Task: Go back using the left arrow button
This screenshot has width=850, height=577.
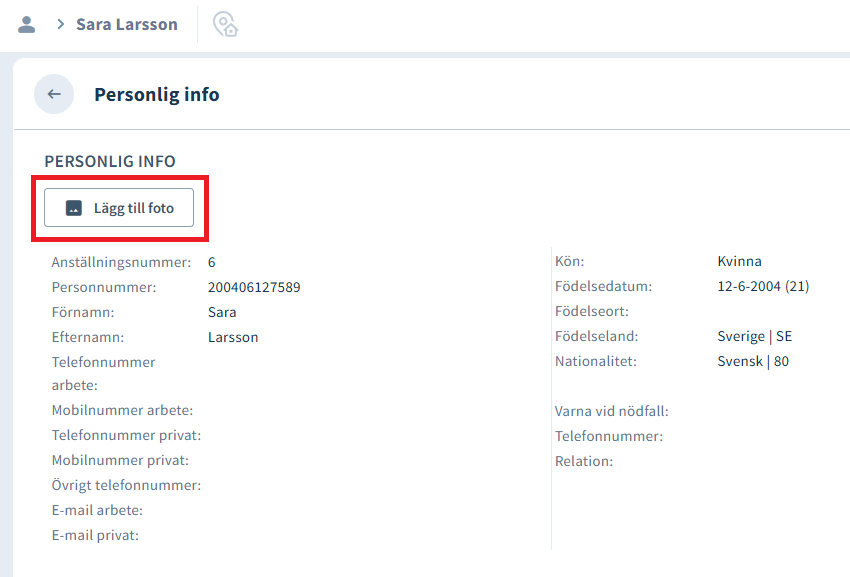Action: [x=54, y=94]
